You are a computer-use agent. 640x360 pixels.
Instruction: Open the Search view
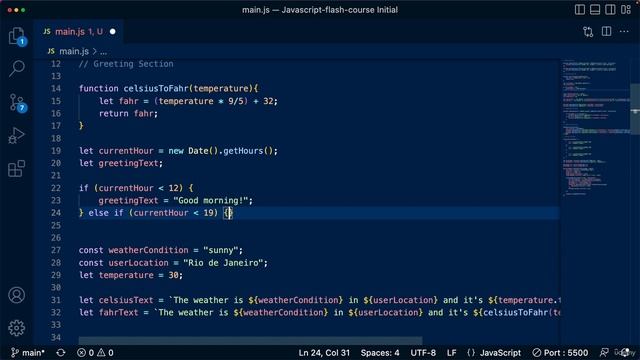(x=17, y=68)
